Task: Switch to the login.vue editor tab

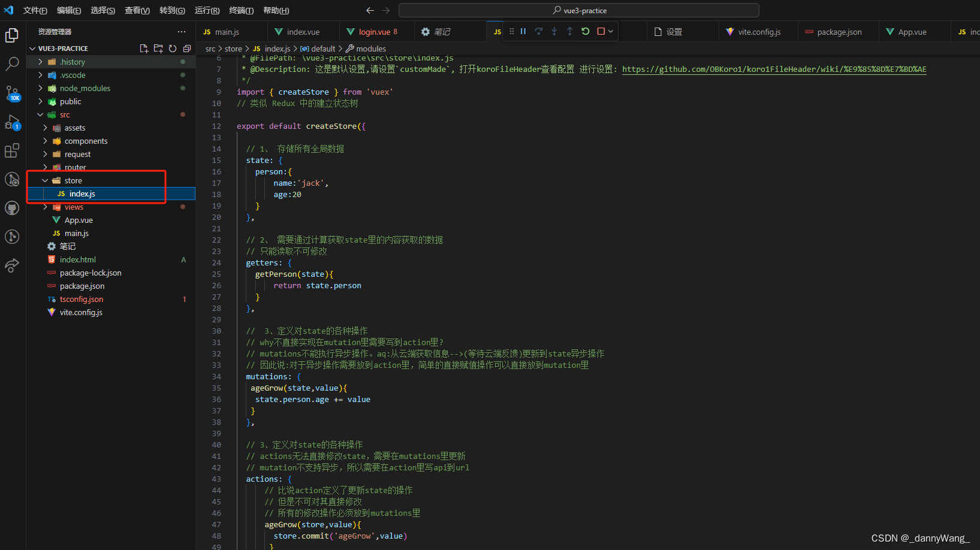Action: 375,32
